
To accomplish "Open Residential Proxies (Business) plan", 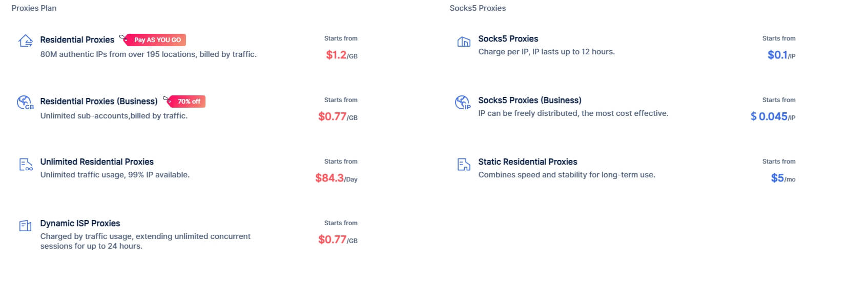I will [99, 102].
